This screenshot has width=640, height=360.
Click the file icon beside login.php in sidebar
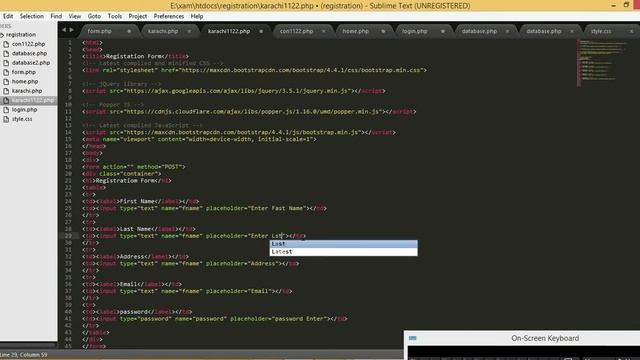pos(6,110)
